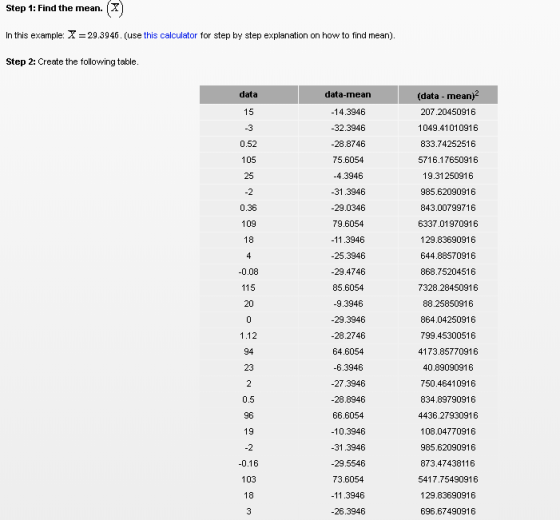Click the data-mean cell -14.3946
This screenshot has width=560, height=520.
pos(348,112)
